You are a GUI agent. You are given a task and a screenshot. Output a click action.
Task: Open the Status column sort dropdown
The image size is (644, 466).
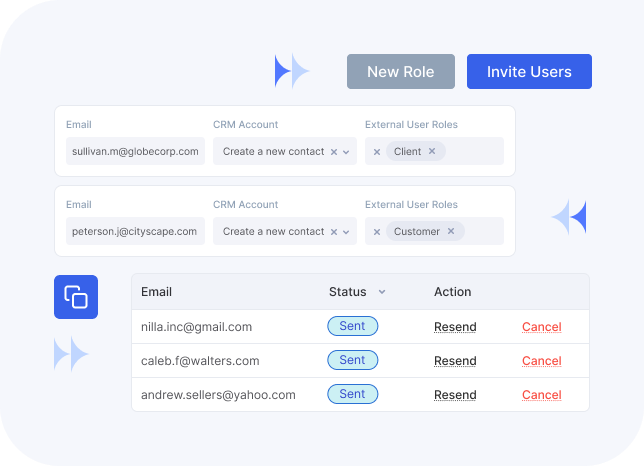click(381, 292)
